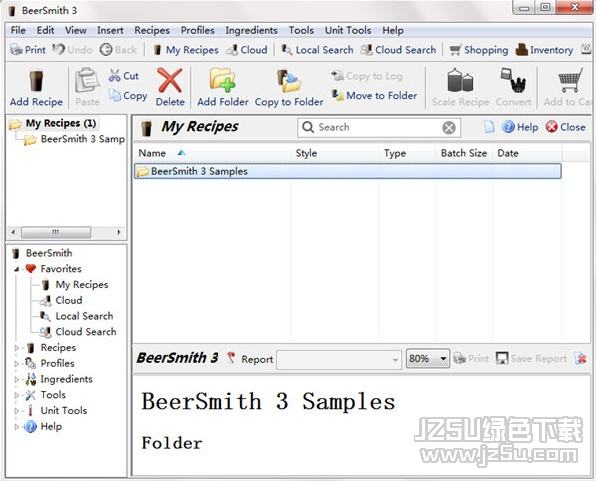Open the Report dropdown

tap(339, 359)
